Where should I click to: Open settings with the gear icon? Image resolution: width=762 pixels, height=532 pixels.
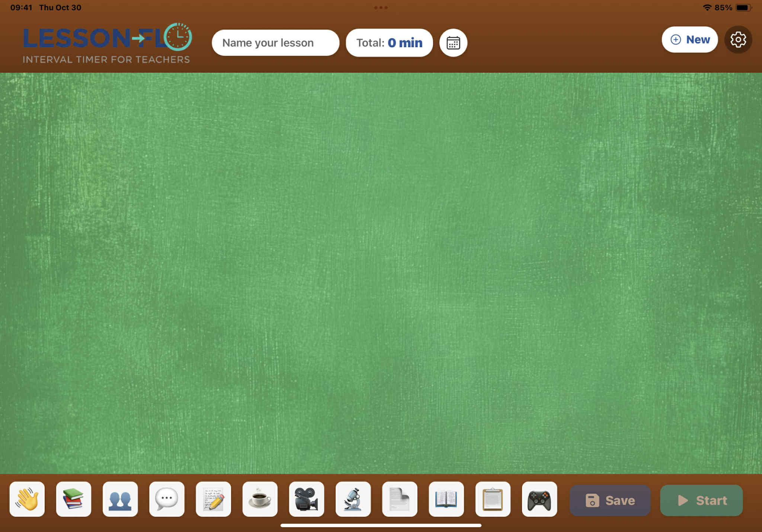click(738, 39)
